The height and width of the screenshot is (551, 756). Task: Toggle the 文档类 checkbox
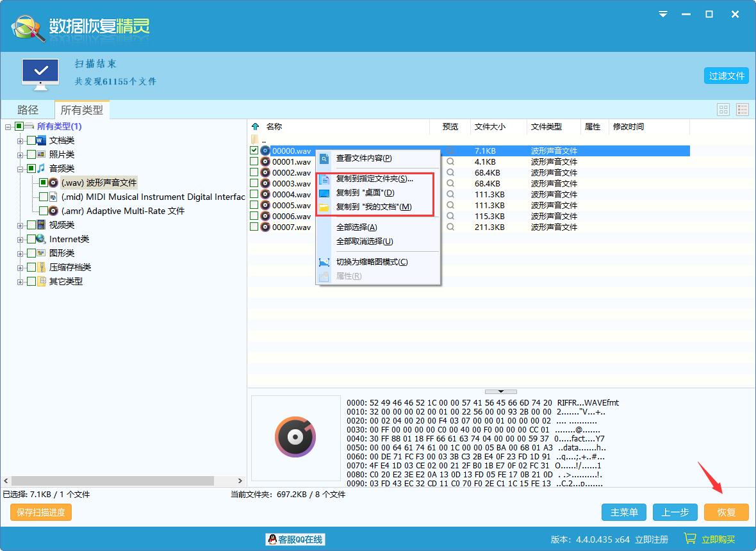tap(31, 140)
